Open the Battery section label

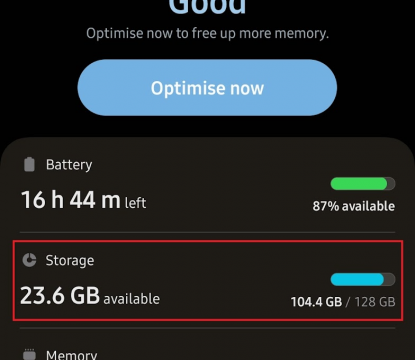click(69, 165)
